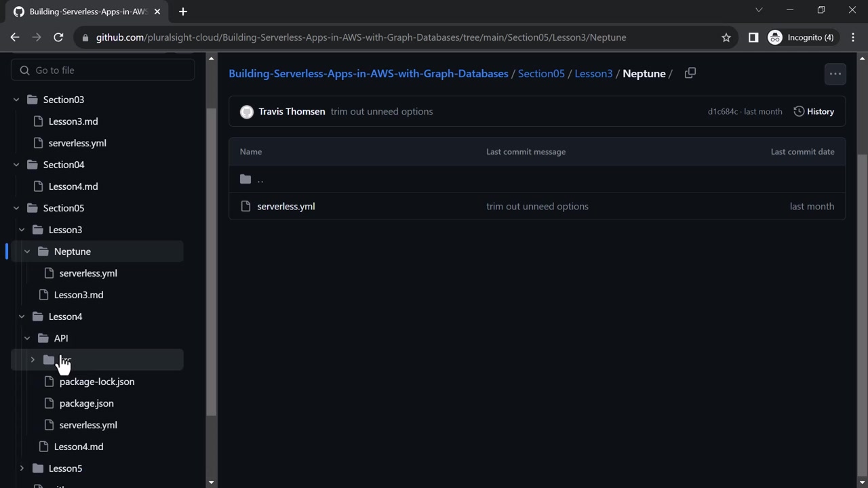Open the Incognito profile button
This screenshot has height=488, width=868.
coord(801,37)
